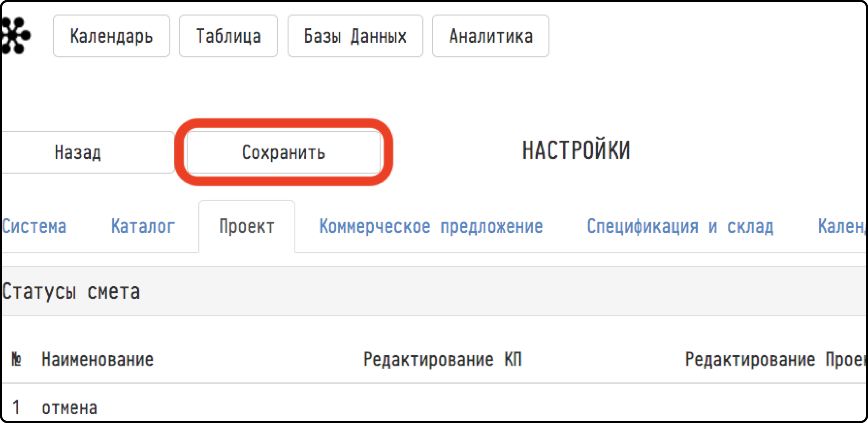Screen dimensions: 868x423
Task: Go to Базы Данных
Action: 355,36
